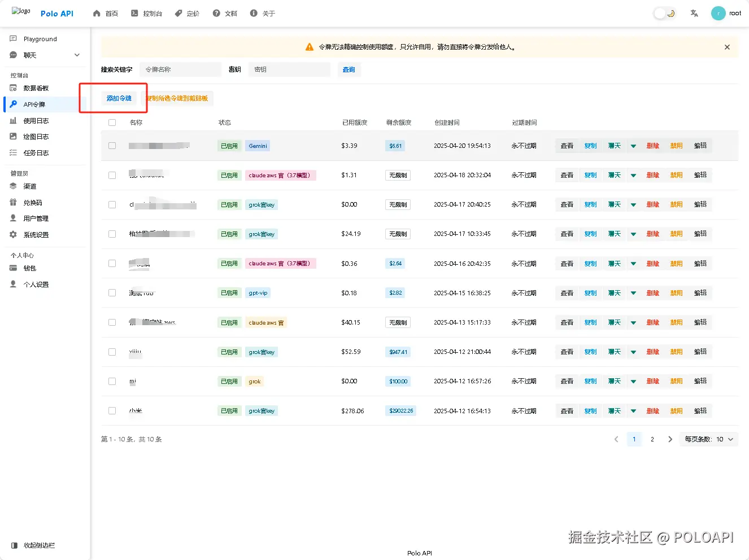Click the API令牌 key icon

(14, 104)
